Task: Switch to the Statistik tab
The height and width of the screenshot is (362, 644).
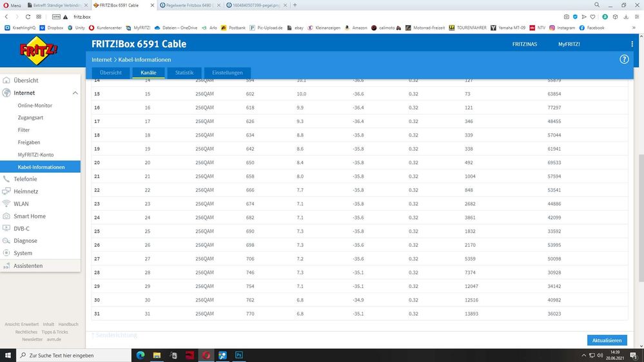Action: [x=184, y=73]
